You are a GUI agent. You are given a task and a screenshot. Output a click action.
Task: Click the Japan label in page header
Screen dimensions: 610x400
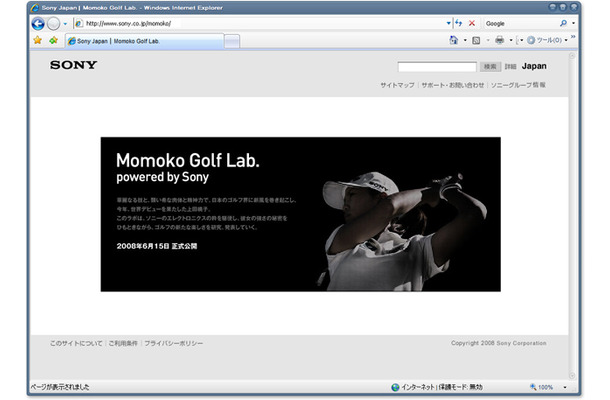click(x=534, y=66)
